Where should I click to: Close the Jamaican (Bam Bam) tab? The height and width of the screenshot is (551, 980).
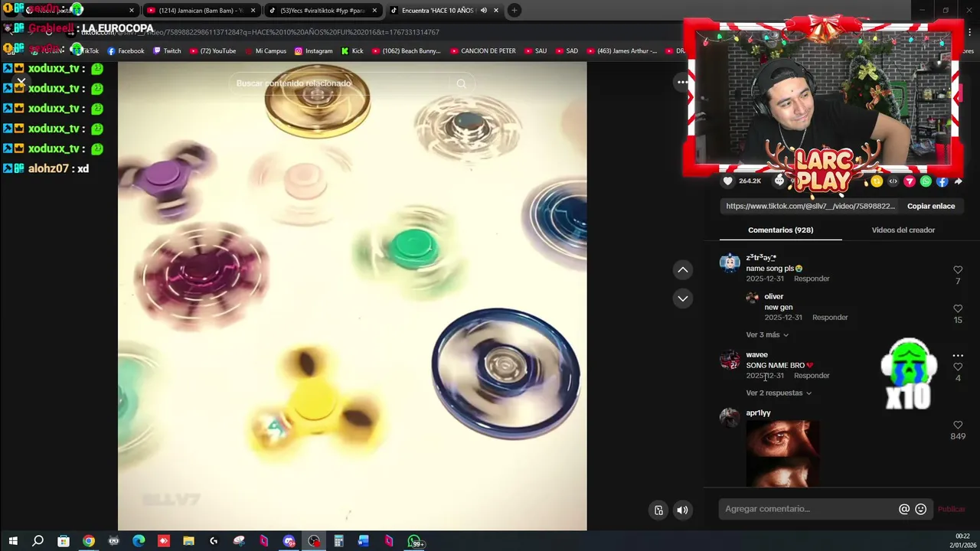[253, 11]
